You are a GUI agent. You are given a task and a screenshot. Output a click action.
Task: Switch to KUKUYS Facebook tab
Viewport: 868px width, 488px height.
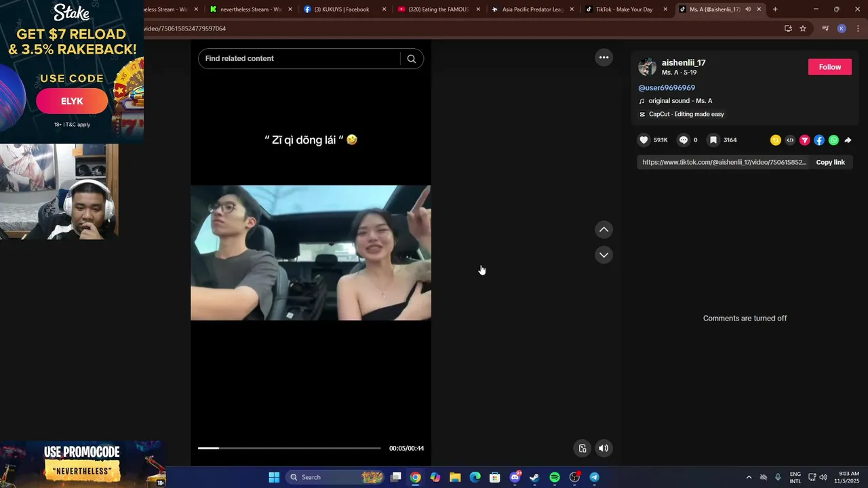(342, 9)
